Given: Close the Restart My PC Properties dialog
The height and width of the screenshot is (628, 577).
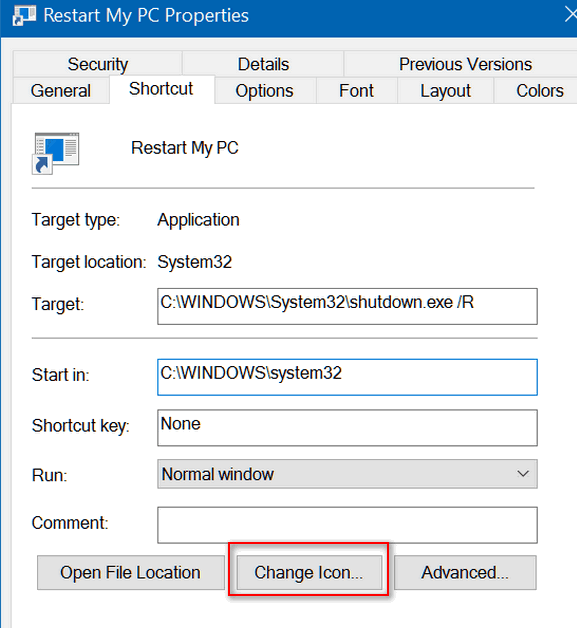Looking at the screenshot, I should (571, 15).
